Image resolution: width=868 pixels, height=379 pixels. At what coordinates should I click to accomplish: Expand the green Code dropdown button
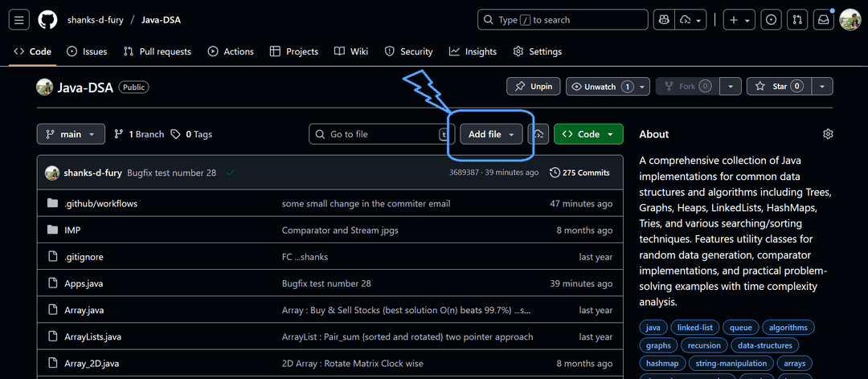[588, 134]
